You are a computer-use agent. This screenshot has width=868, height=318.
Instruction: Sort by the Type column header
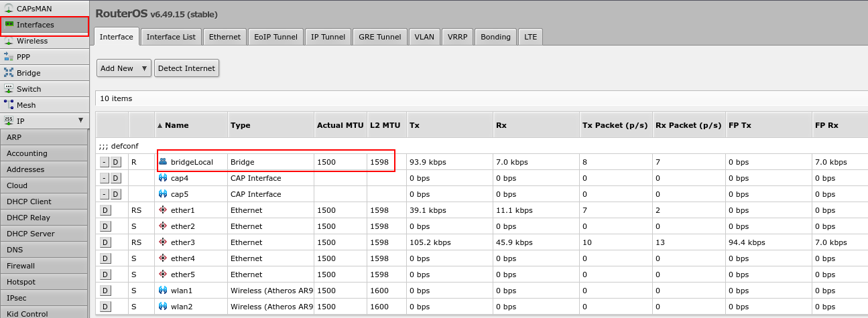[271, 125]
